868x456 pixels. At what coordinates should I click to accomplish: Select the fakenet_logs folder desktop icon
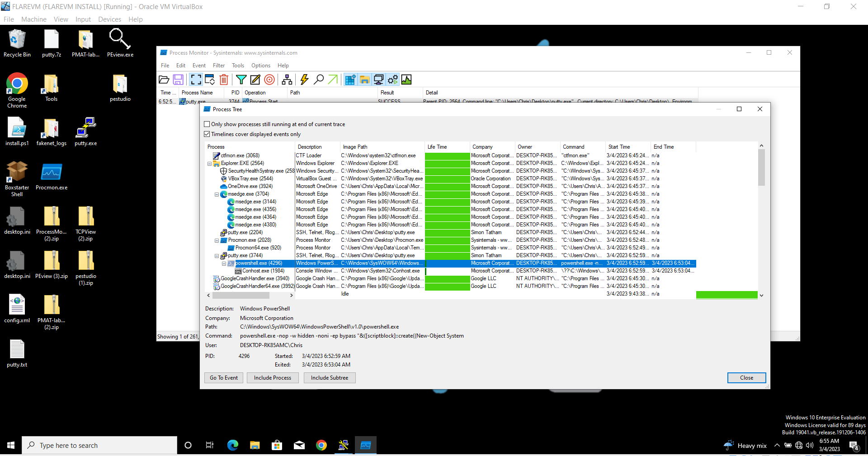click(52, 132)
